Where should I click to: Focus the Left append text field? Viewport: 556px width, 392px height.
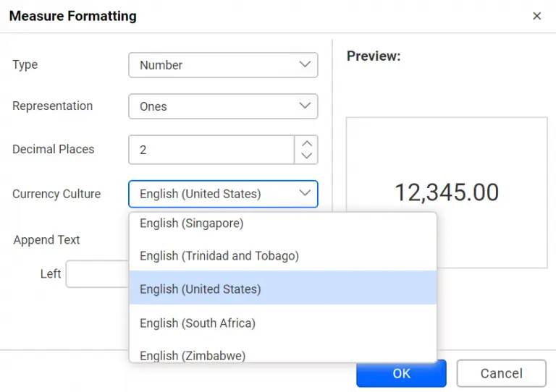[x=97, y=274]
